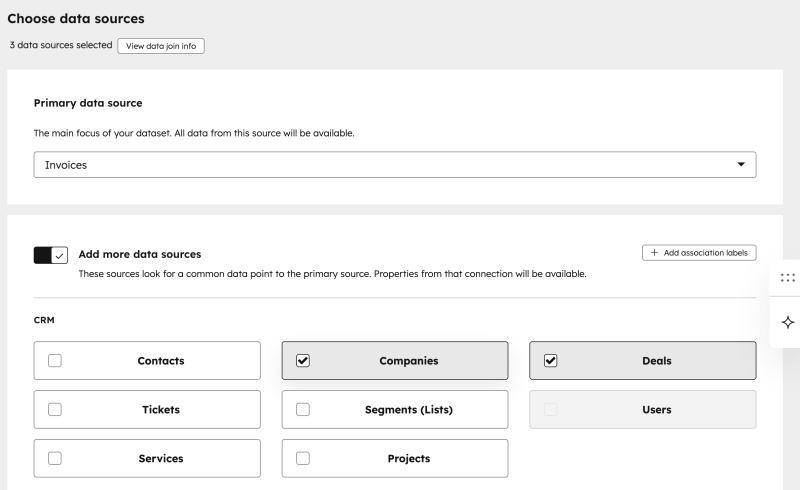
Task: Open View data join info
Action: (161, 46)
